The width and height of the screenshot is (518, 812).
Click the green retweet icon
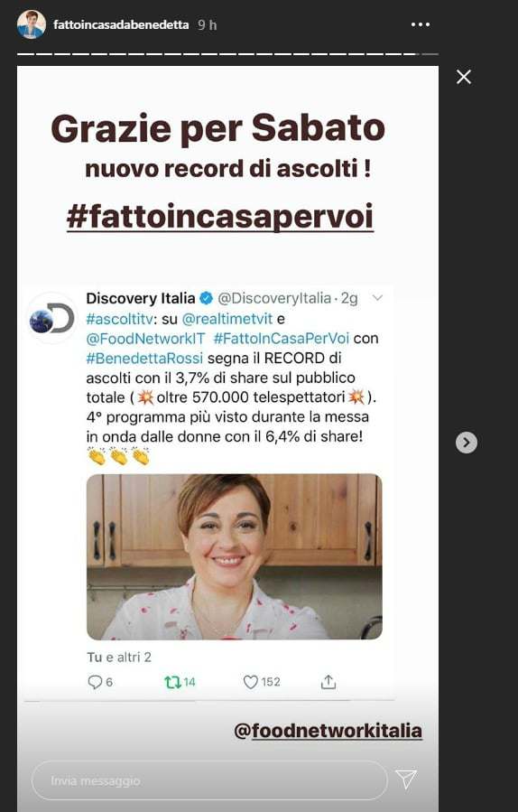[x=173, y=682]
